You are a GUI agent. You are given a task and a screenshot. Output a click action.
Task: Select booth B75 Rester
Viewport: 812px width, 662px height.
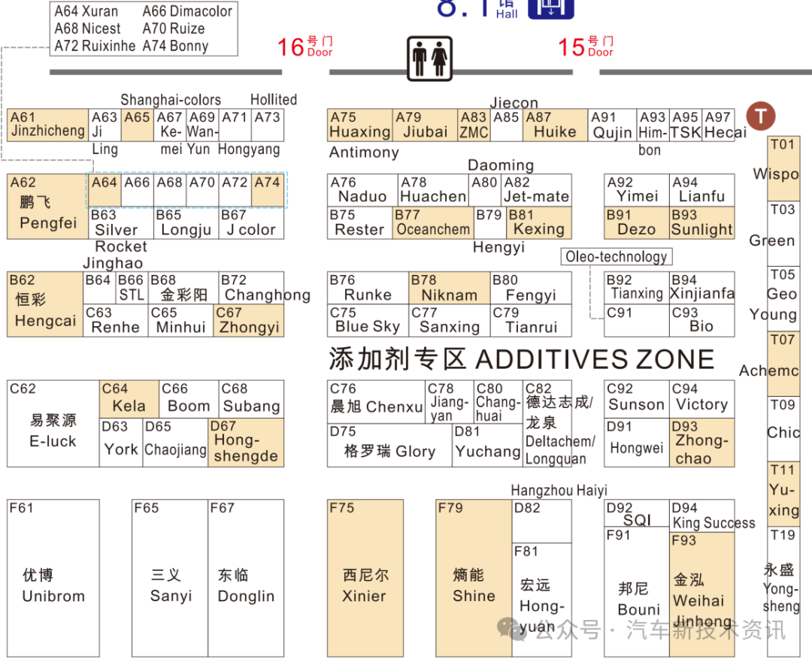[360, 222]
